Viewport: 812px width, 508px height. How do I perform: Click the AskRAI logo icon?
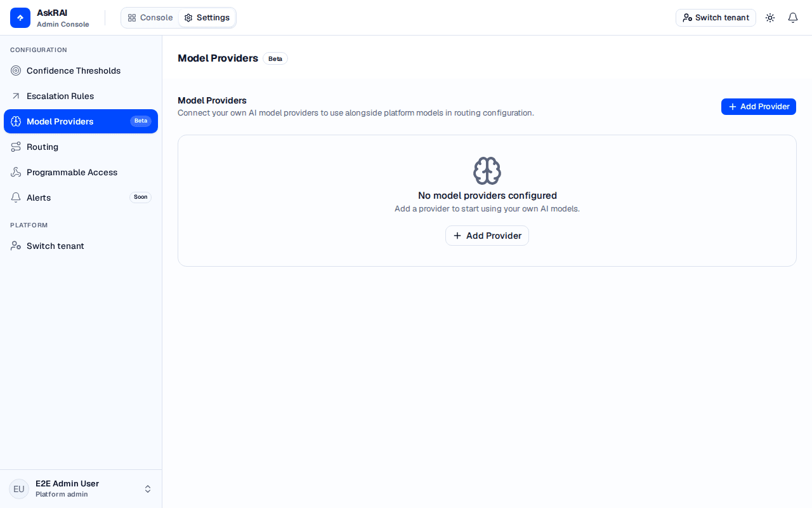(20, 18)
